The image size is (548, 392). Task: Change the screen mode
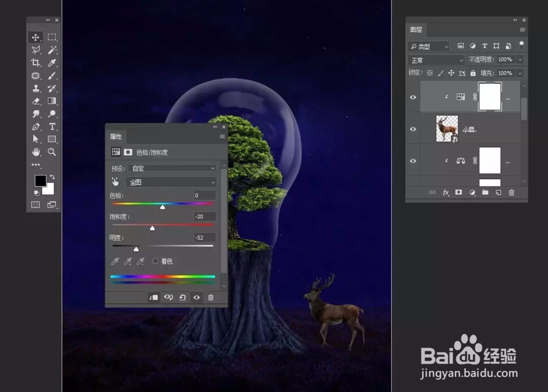(x=52, y=205)
